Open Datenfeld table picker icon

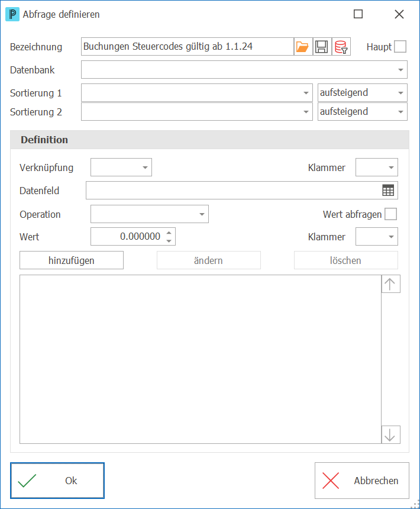pyautogui.click(x=388, y=190)
